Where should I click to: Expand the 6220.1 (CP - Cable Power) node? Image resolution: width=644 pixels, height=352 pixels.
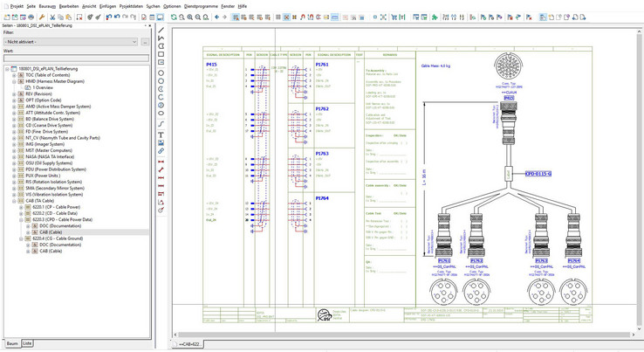(21, 208)
